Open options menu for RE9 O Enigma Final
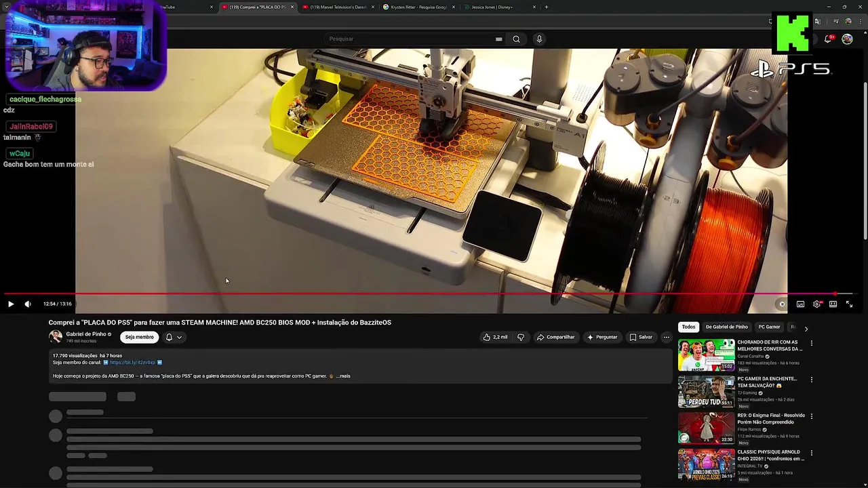This screenshot has height=488, width=868. click(811, 416)
